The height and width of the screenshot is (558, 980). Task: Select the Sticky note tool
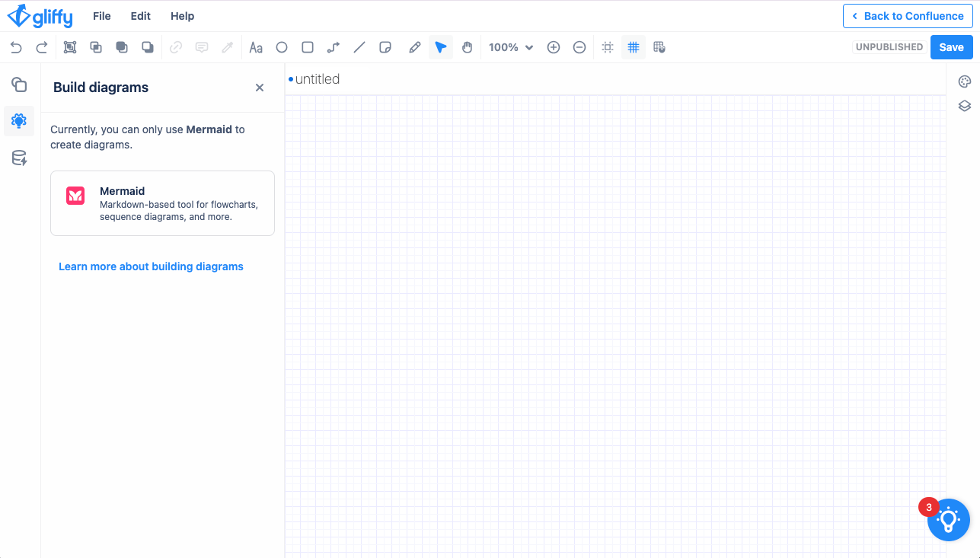coord(385,47)
